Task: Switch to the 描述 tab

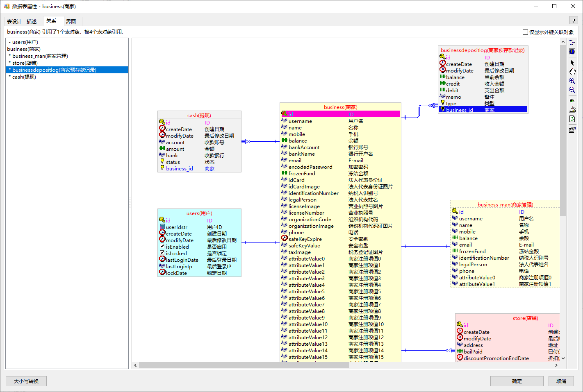Action: pos(32,21)
